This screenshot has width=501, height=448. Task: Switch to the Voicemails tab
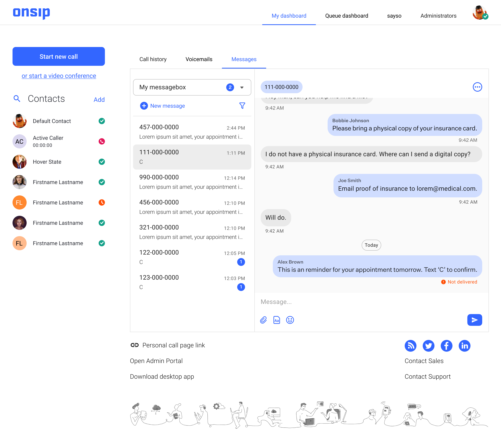[x=199, y=59]
